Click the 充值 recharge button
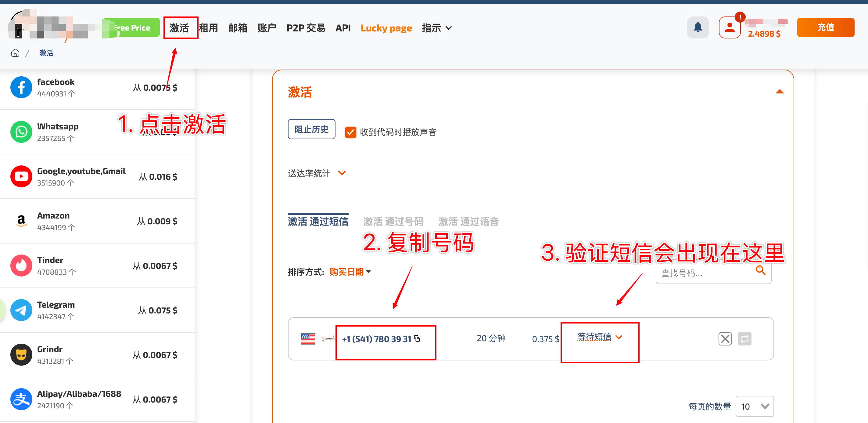Screen dimensions: 868x423 [825, 27]
